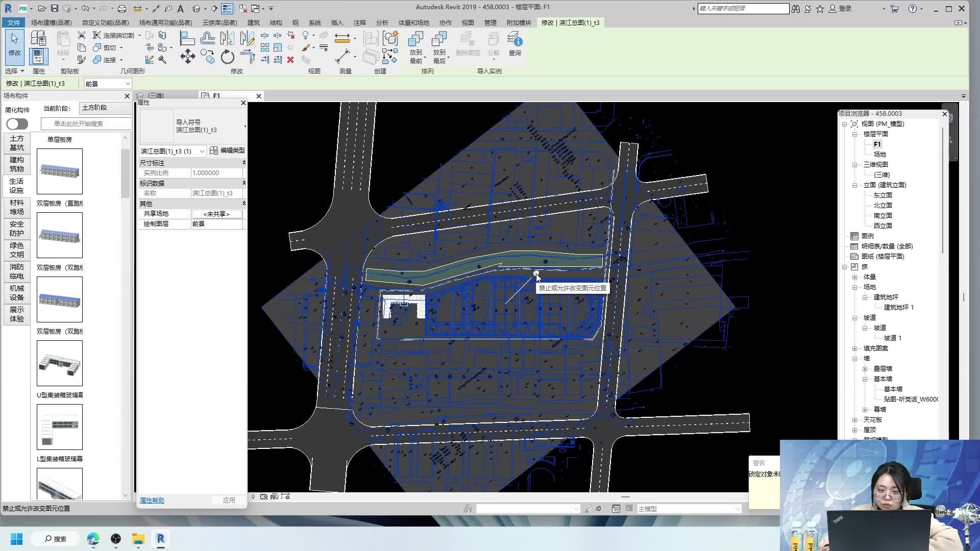980x551 pixels.
Task: Click the <未共享> shared site button
Action: pos(216,214)
